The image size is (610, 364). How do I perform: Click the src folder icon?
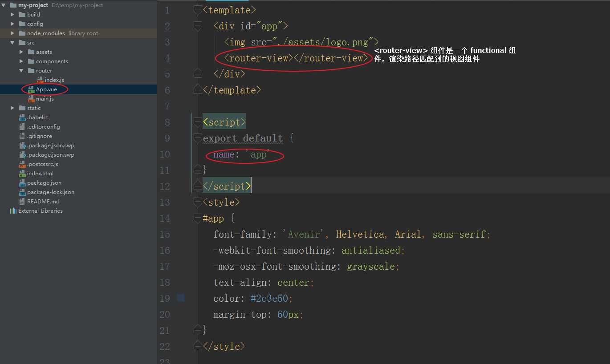(22, 43)
